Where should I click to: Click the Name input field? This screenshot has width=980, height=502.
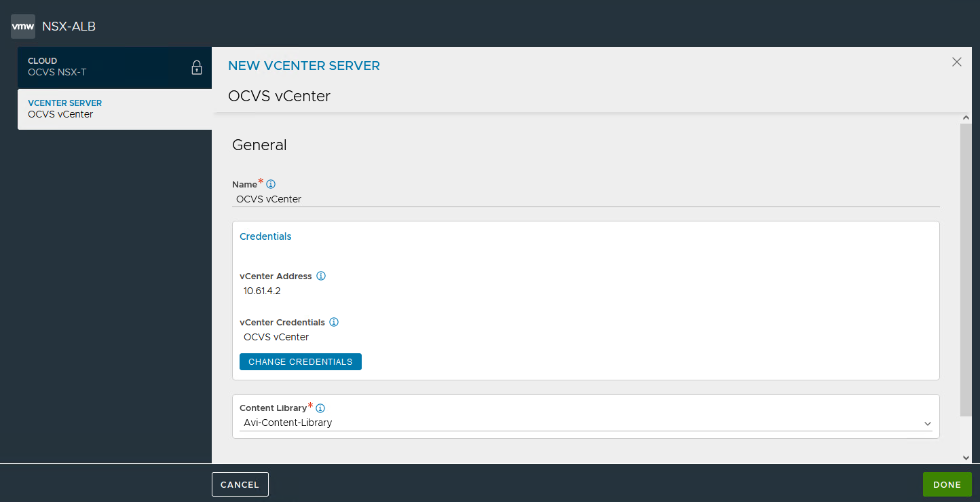[x=586, y=199]
